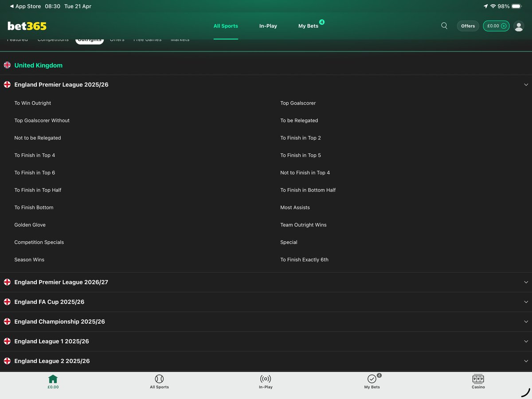Image resolution: width=532 pixels, height=399 pixels.
Task: Open Competition Specials market
Action: point(39,243)
